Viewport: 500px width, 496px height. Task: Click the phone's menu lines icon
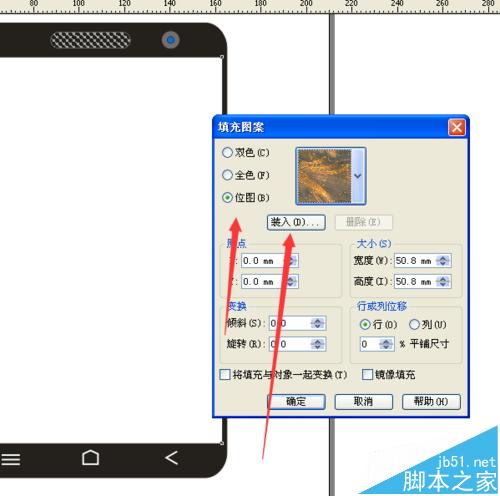coord(10,459)
